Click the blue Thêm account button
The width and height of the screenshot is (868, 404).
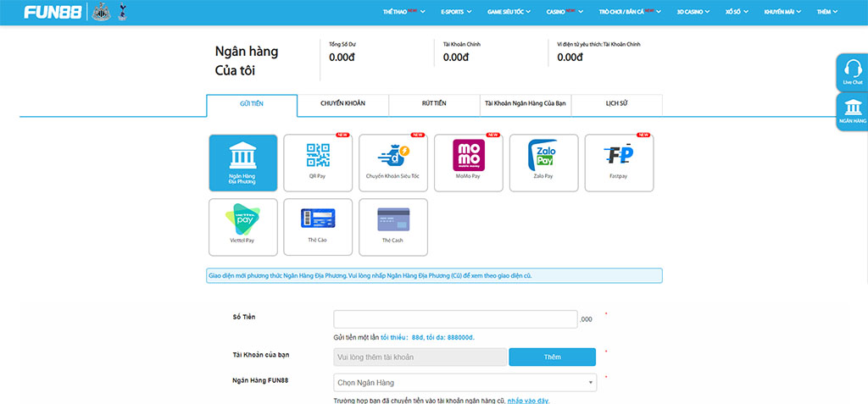pos(553,357)
